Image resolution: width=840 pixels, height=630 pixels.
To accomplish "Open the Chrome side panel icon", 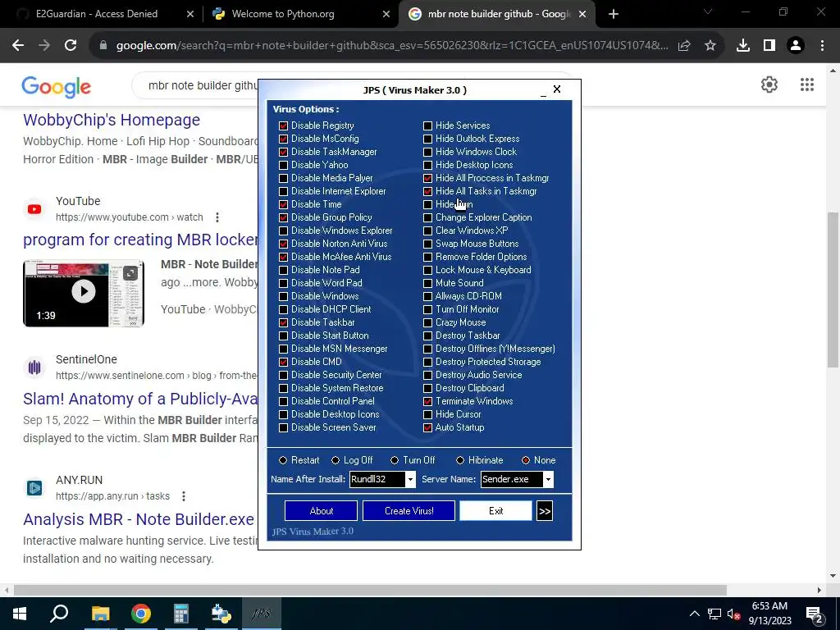I will coord(769,46).
